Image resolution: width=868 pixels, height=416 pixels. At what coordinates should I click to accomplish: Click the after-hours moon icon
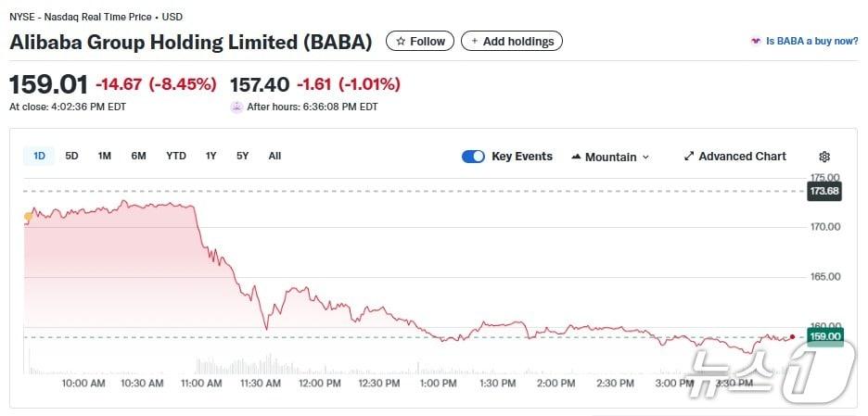coord(236,107)
